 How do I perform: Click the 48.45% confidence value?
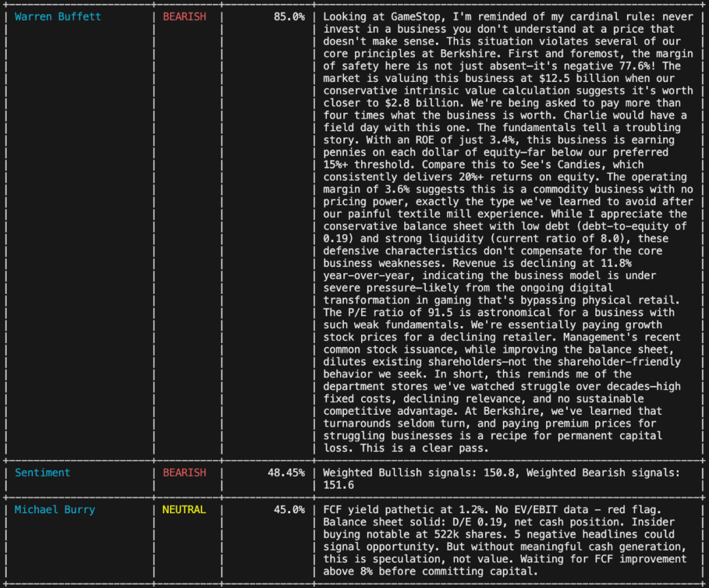(x=286, y=472)
